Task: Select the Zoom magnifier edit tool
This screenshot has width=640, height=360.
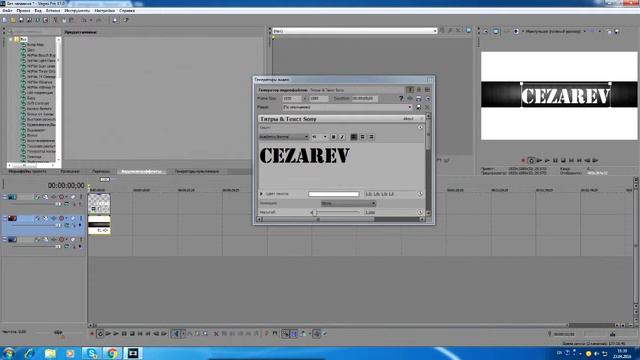Action: (x=205, y=334)
